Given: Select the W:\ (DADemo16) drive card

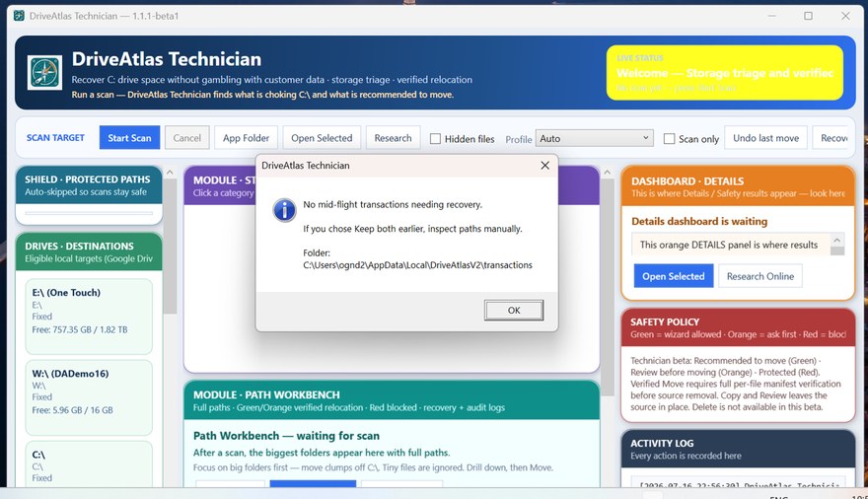Looking at the screenshot, I should (x=89, y=397).
